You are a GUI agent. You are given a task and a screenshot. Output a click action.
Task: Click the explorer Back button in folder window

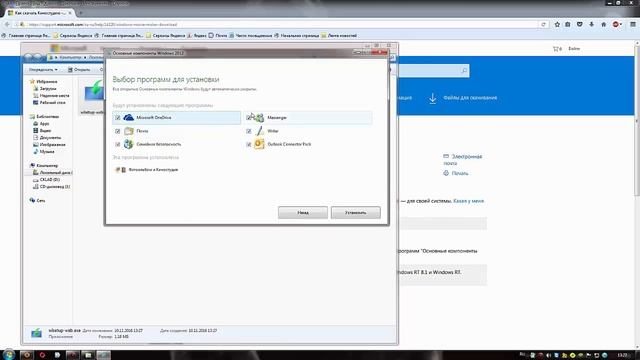[x=28, y=57]
